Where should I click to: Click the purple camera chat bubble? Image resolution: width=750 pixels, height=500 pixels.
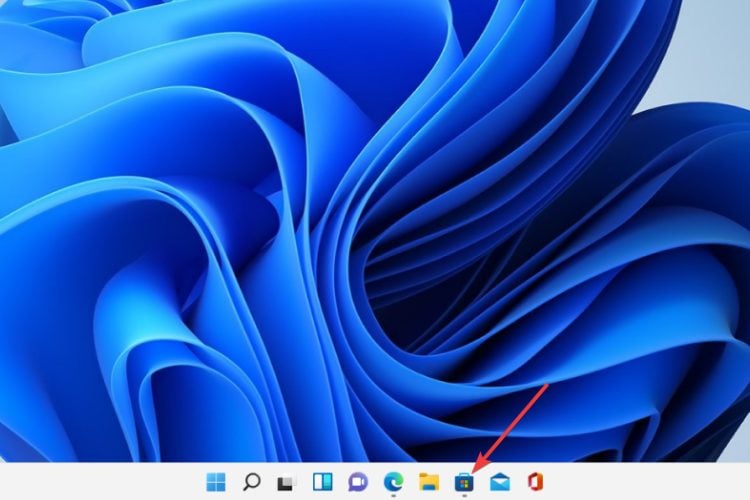358,482
